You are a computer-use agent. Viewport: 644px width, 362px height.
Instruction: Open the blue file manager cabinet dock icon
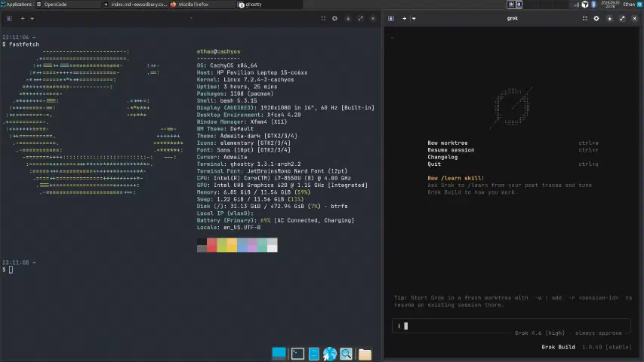click(x=314, y=354)
